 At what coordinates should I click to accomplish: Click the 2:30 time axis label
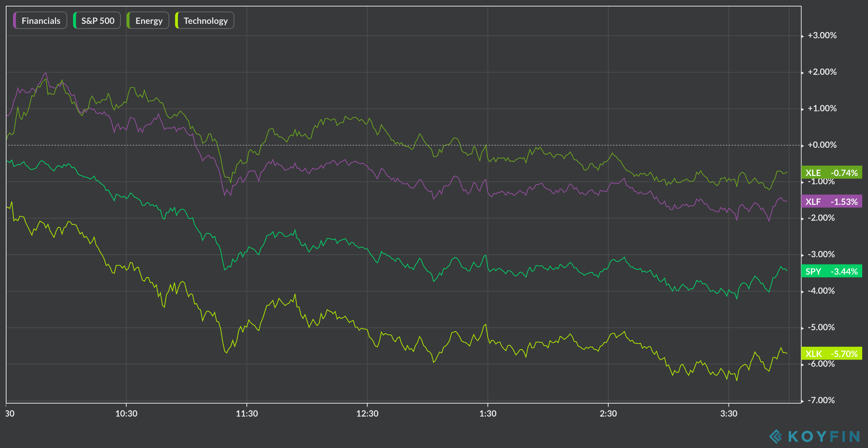(x=608, y=414)
